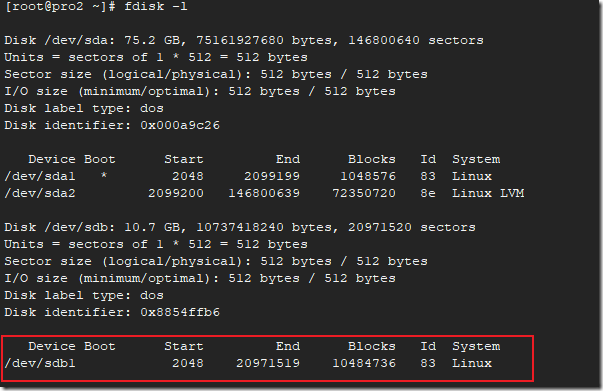Click the sdb1 blocks value 10484736
Screen dimensions: 603x391
[364, 363]
